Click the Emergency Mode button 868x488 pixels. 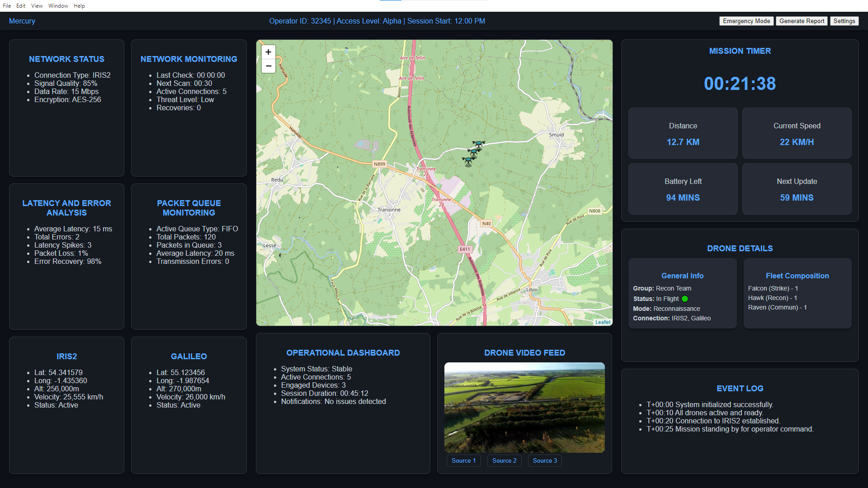tap(746, 21)
